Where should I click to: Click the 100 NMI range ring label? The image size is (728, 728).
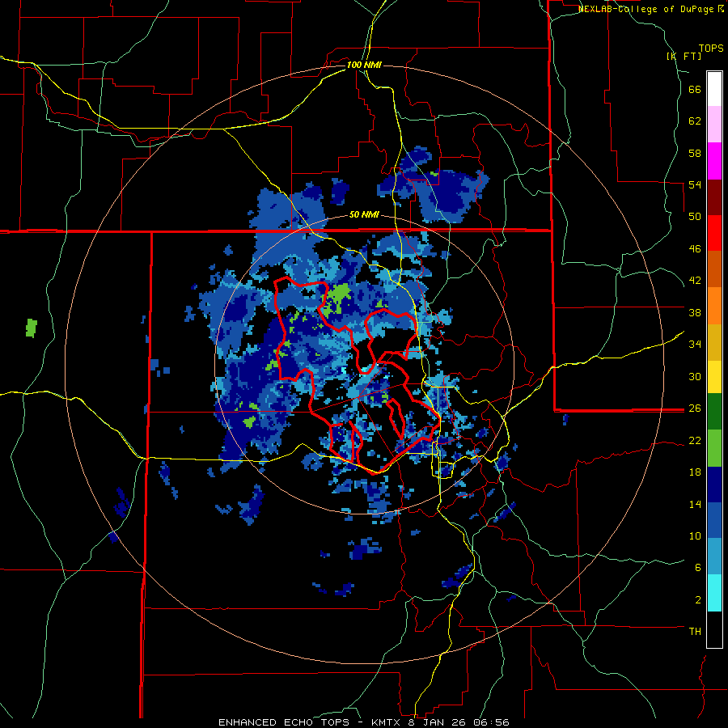pyautogui.click(x=364, y=65)
